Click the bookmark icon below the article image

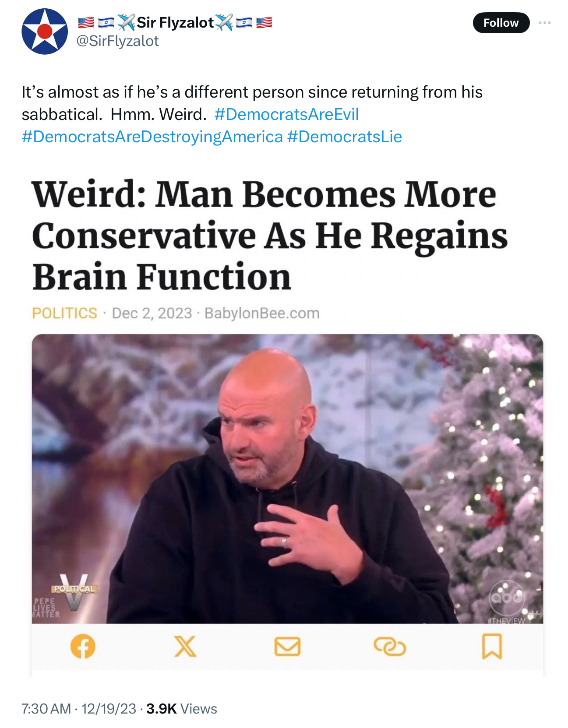(x=492, y=647)
